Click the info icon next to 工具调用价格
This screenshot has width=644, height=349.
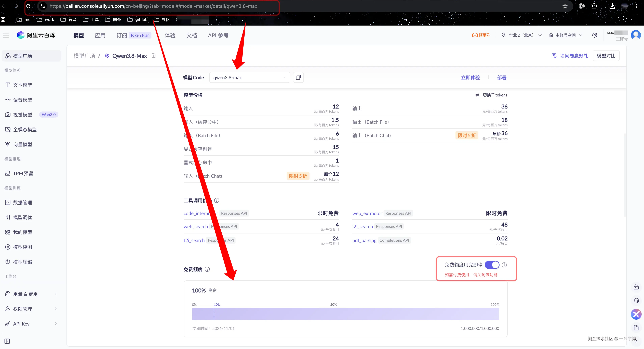217,200
